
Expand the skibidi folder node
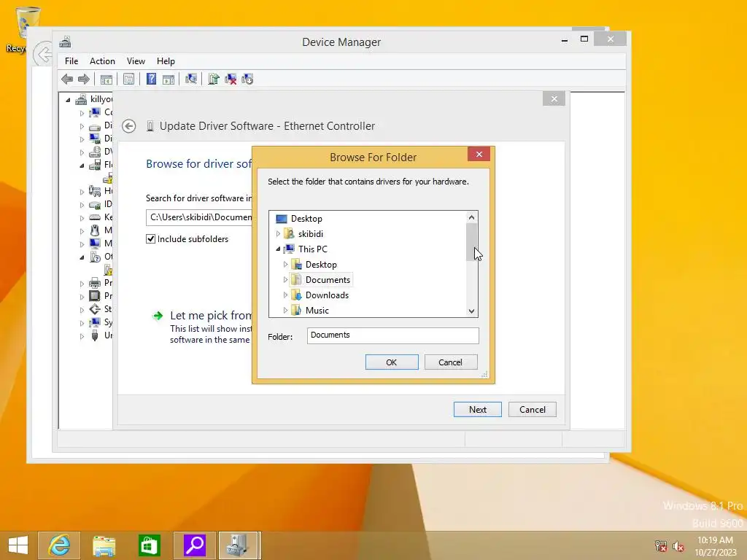tap(278, 234)
